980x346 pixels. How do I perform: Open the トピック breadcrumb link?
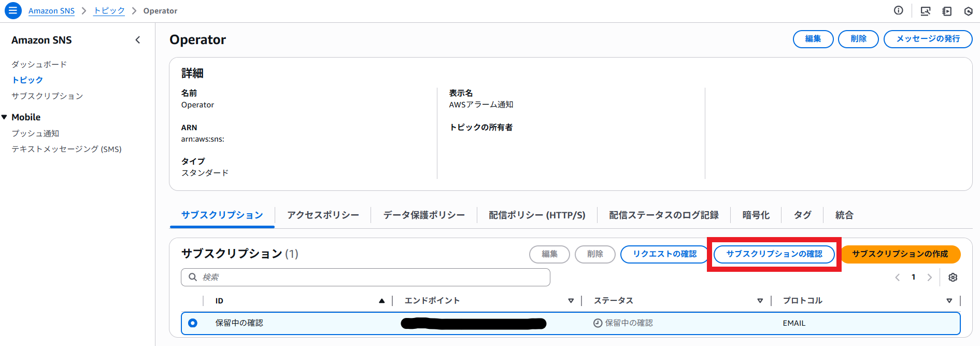pos(109,11)
